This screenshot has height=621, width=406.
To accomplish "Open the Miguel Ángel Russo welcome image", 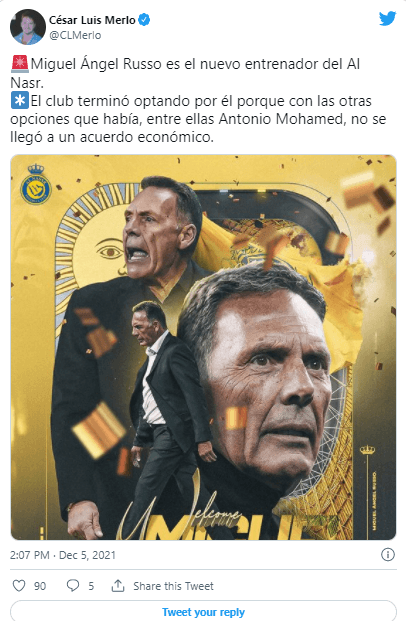I will (203, 347).
